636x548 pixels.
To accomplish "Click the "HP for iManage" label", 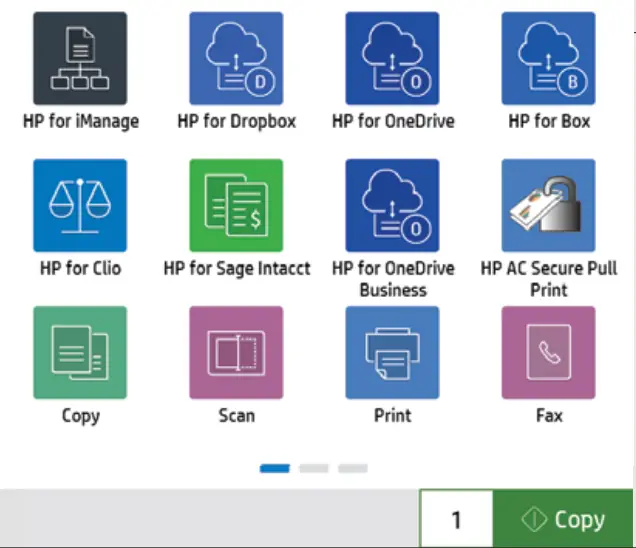I will (81, 122).
